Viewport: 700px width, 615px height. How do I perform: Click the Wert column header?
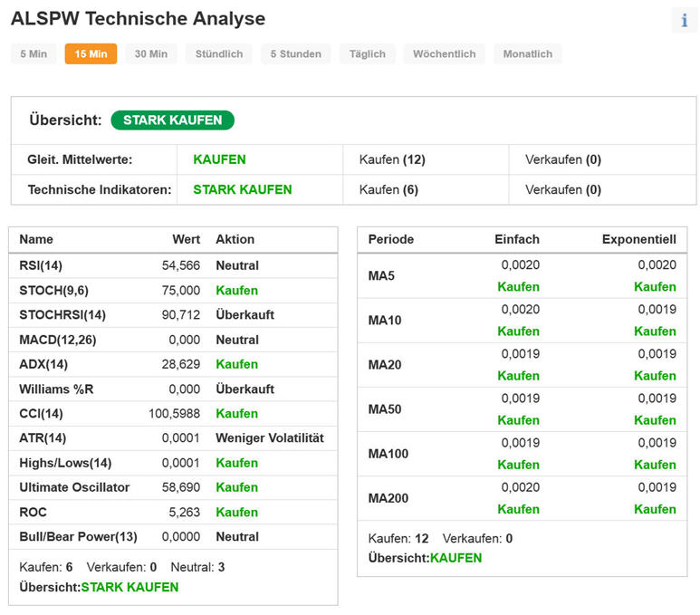tap(187, 239)
